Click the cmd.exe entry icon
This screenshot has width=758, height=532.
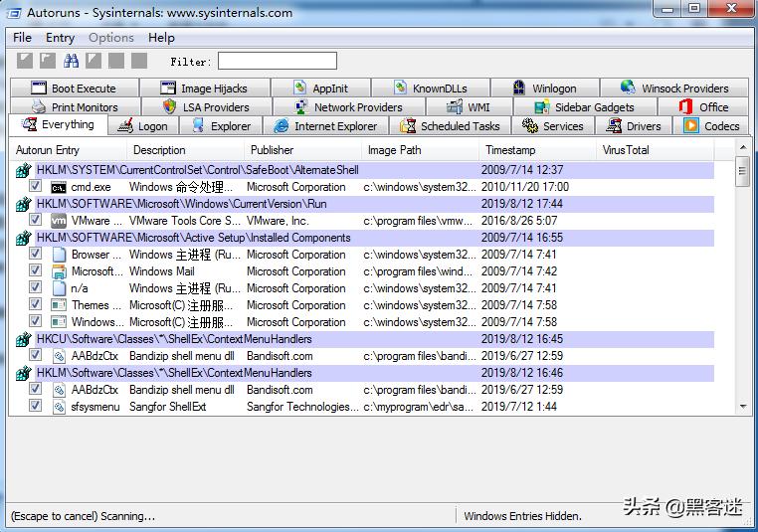point(59,188)
